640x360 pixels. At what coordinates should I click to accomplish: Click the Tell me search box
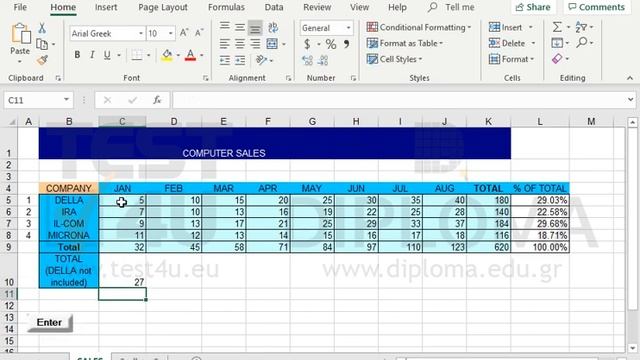coord(451,7)
